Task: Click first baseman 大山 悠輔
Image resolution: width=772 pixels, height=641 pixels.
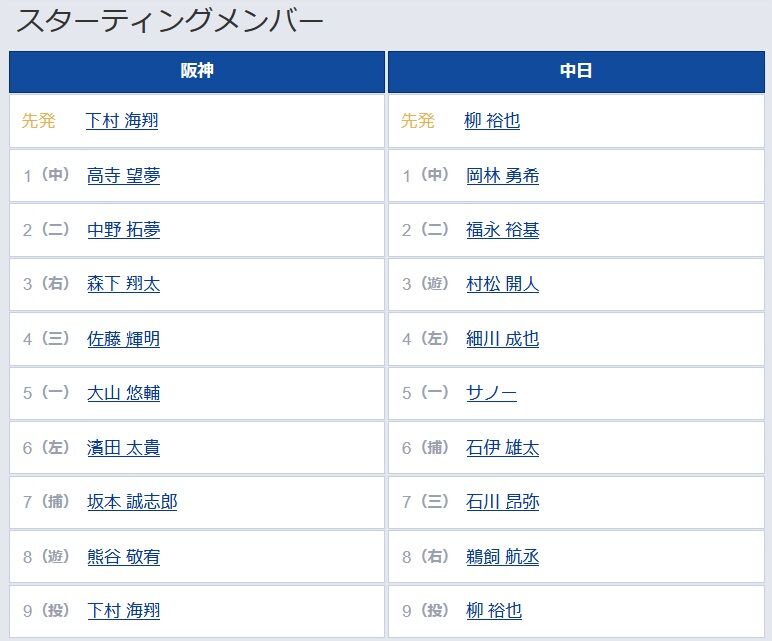Action: [x=124, y=393]
